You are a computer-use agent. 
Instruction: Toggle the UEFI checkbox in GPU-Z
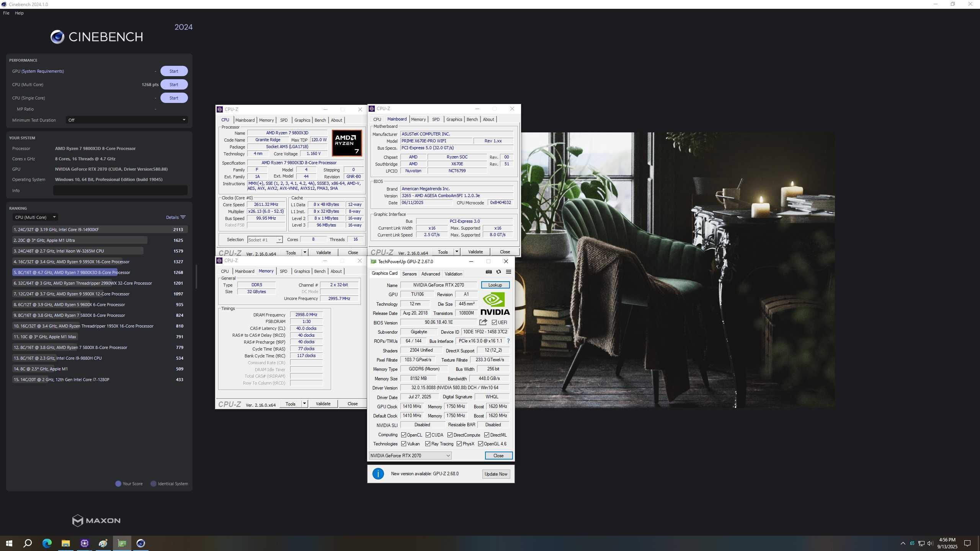tap(494, 322)
